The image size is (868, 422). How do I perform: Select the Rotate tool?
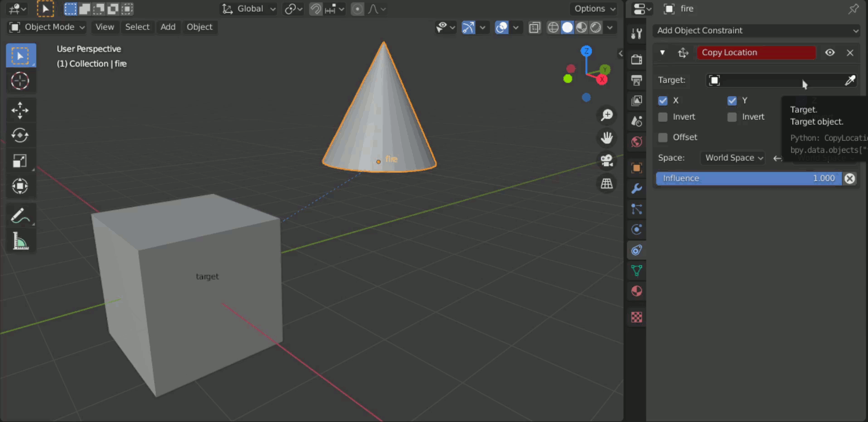(20, 135)
